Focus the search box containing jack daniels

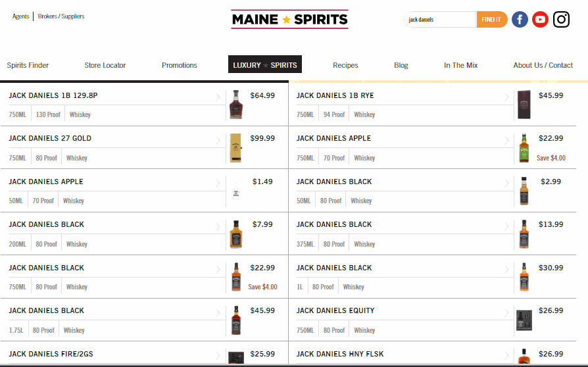(440, 20)
